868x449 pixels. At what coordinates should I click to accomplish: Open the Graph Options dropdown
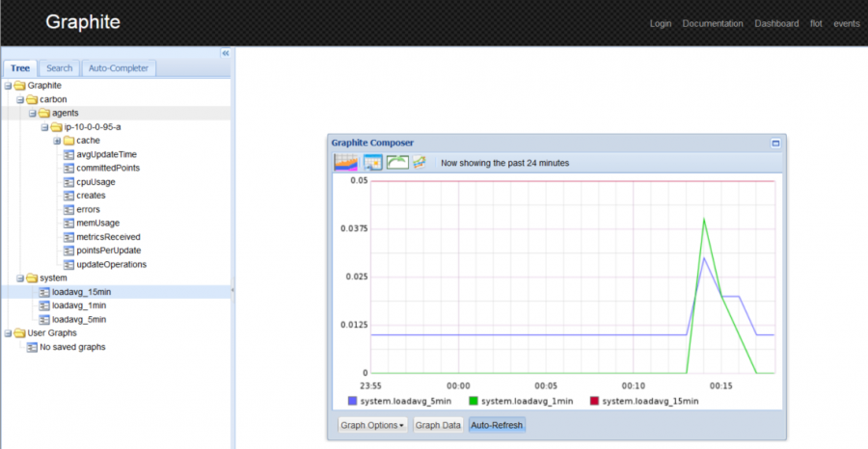[x=372, y=425]
